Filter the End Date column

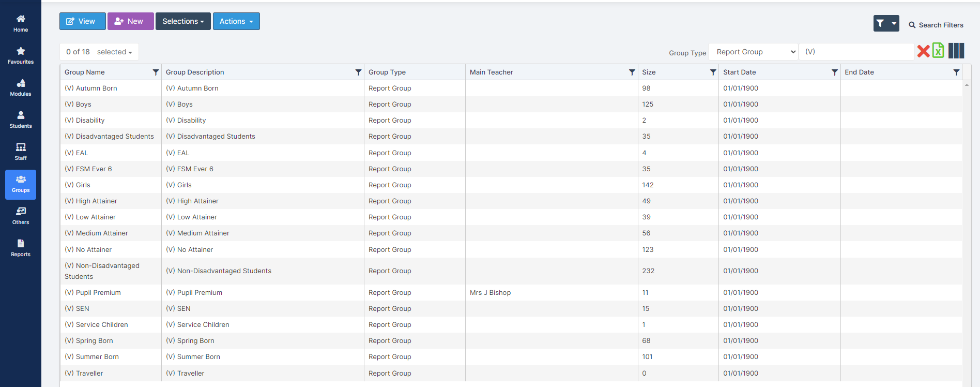(x=956, y=72)
